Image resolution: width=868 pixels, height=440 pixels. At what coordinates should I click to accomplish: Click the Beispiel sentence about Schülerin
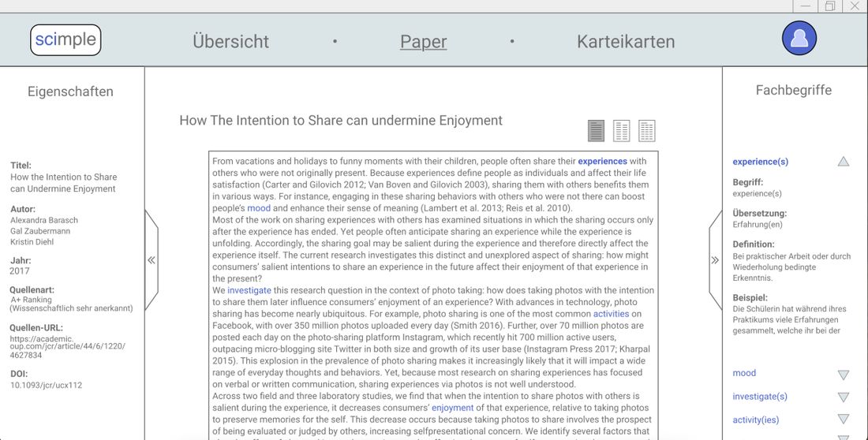(x=789, y=320)
